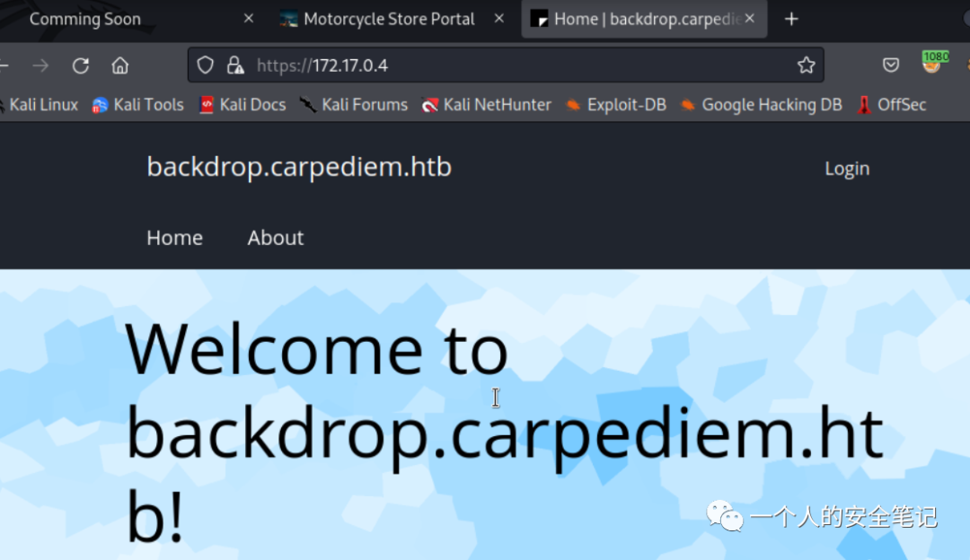Screen dimensions: 970x560
Task: Open Exploit-DB bookmark
Action: pyautogui.click(x=616, y=104)
